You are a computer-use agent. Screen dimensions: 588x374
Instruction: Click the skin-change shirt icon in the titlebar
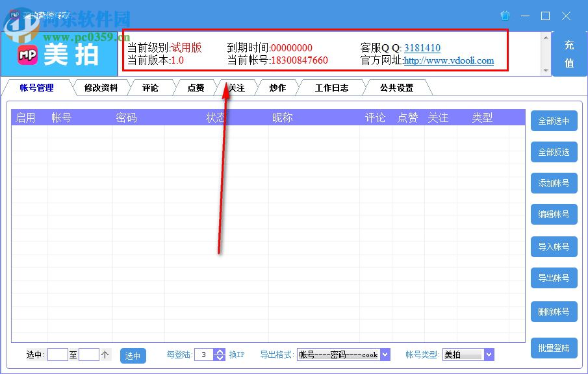(x=505, y=15)
